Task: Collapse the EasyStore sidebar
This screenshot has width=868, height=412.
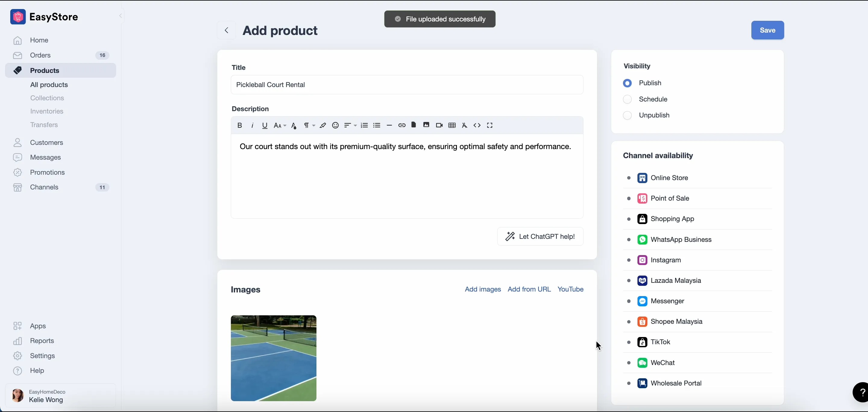Action: [x=120, y=16]
